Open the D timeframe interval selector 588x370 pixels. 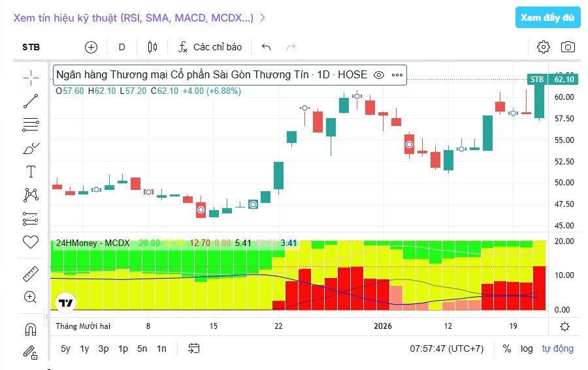pyautogui.click(x=122, y=47)
